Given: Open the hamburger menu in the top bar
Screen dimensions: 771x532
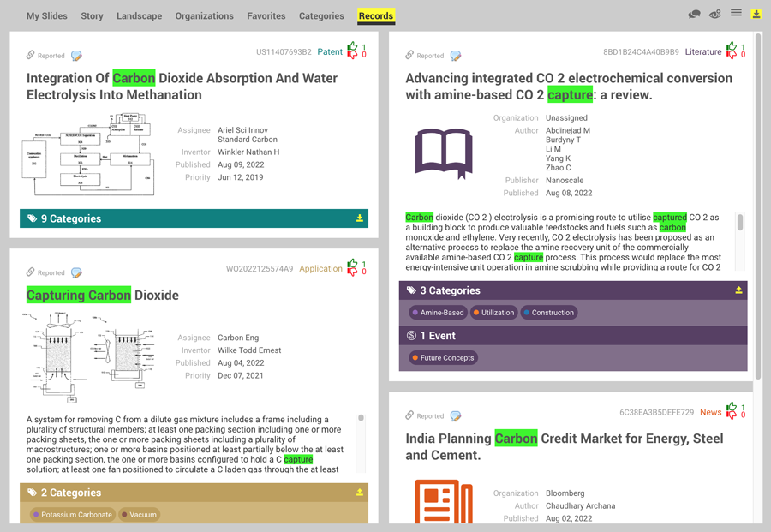Looking at the screenshot, I should click(x=735, y=14).
